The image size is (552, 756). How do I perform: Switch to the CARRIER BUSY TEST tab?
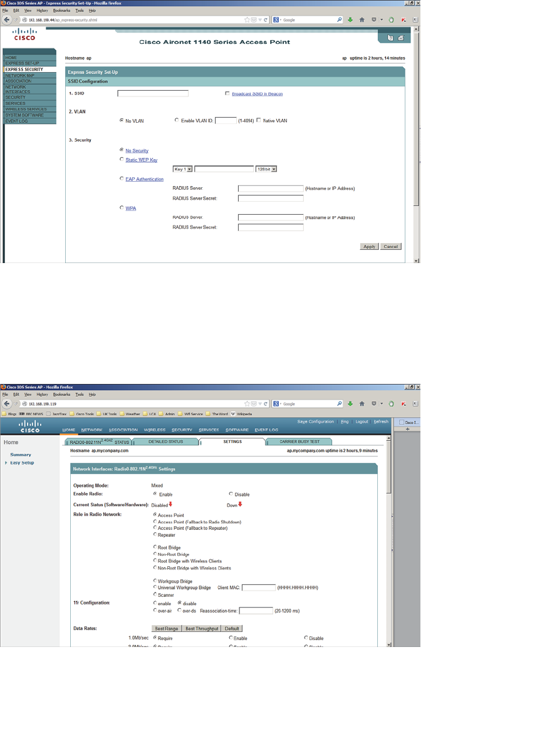[x=299, y=442]
